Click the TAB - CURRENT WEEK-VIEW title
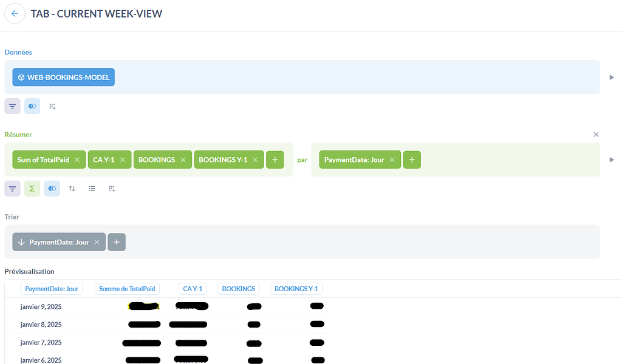 click(x=97, y=13)
